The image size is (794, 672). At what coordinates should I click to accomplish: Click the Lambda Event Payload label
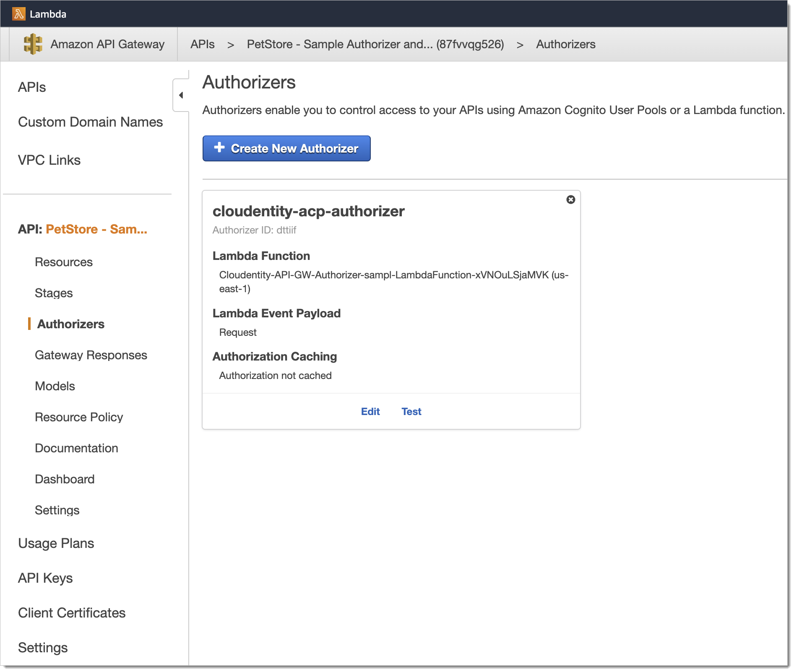(276, 314)
